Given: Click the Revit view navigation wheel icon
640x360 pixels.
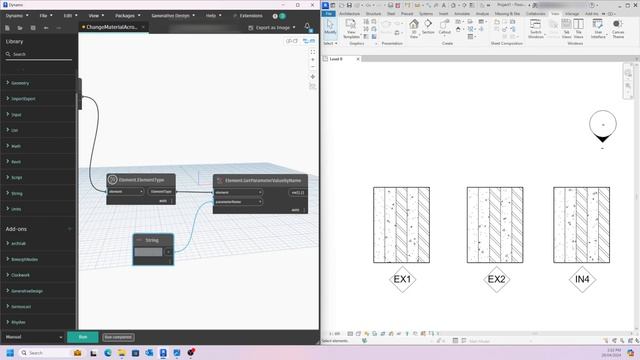Looking at the screenshot, I should pyautogui.click(x=628, y=73).
